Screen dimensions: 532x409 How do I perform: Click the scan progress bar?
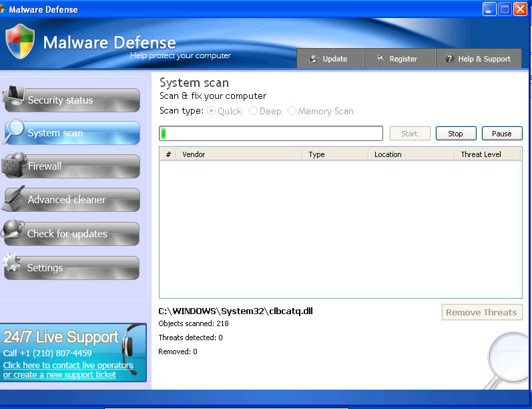click(271, 133)
